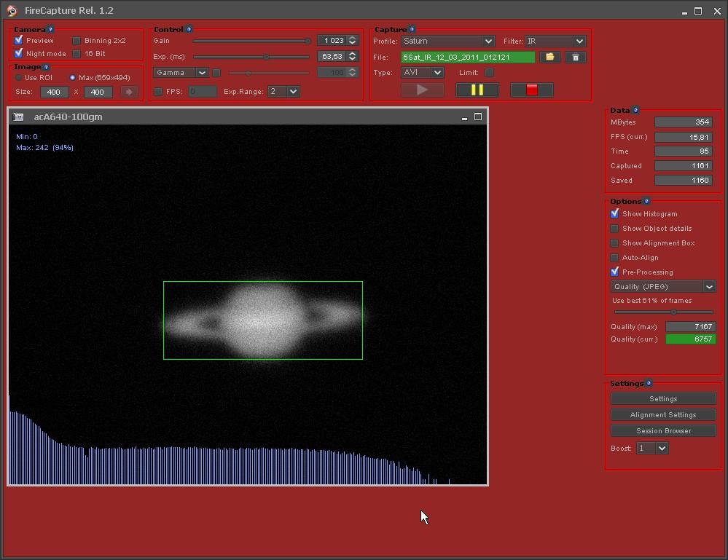728x560 pixels.
Task: Click the capture file name field
Action: click(x=468, y=57)
